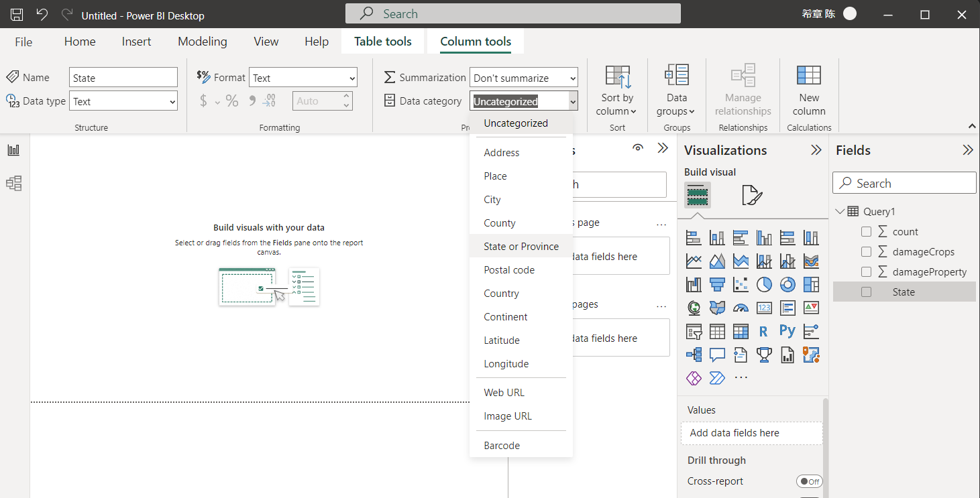This screenshot has width=980, height=498.
Task: Select the filled map visual
Action: (x=717, y=308)
